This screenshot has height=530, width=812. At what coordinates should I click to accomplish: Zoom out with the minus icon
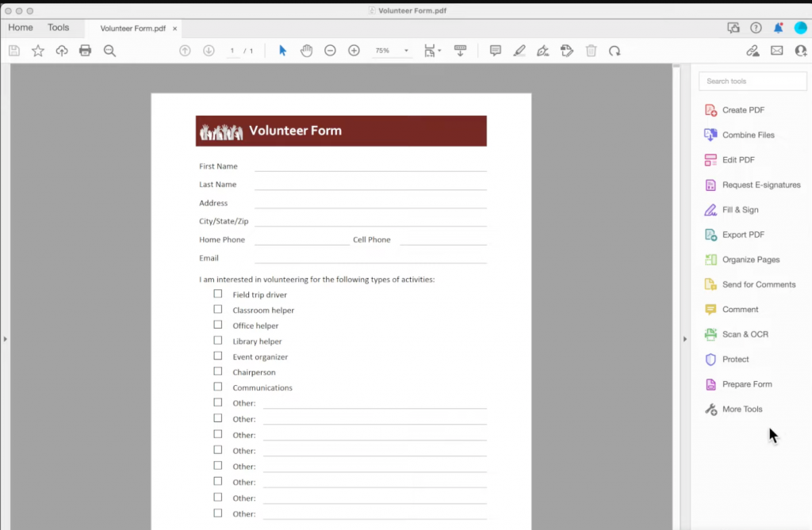331,51
